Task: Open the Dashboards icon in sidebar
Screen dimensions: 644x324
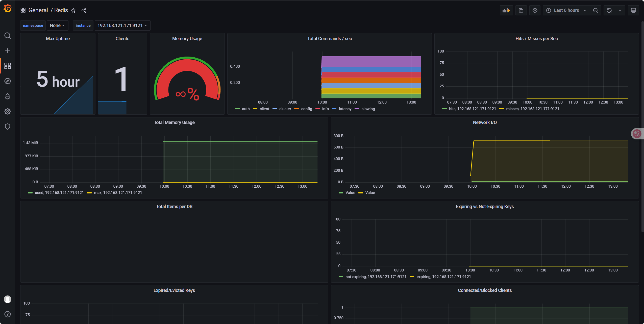Action: pyautogui.click(x=8, y=66)
